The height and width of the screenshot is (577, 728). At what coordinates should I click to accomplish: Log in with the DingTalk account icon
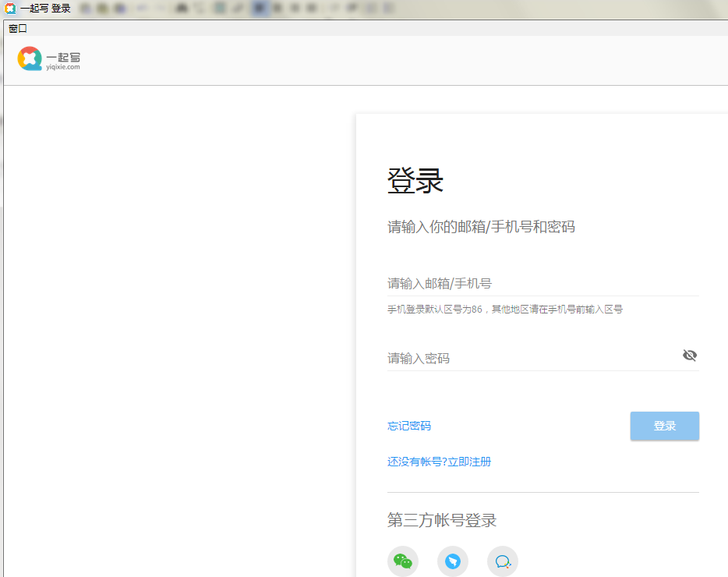click(x=453, y=561)
